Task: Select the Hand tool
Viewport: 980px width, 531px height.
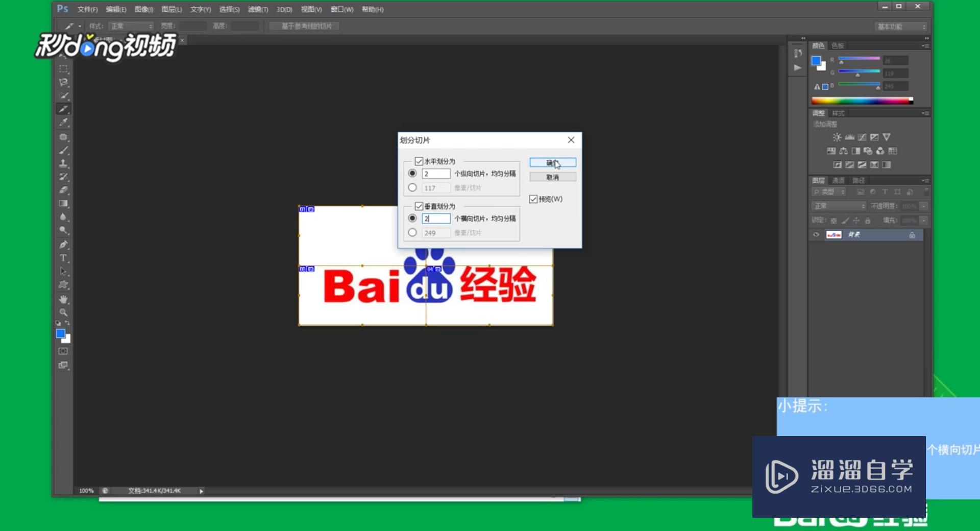Action: [63, 299]
